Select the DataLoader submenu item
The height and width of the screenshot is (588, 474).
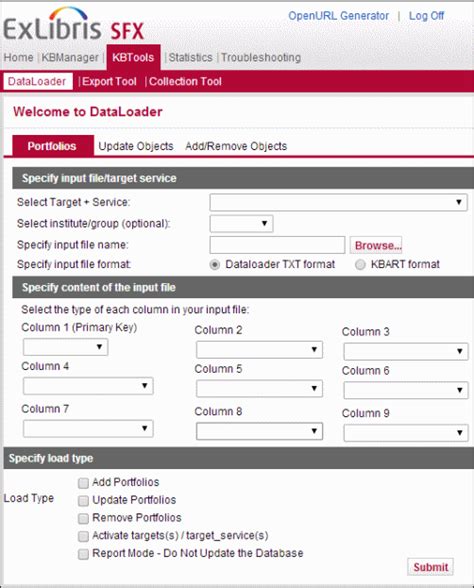[x=38, y=81]
